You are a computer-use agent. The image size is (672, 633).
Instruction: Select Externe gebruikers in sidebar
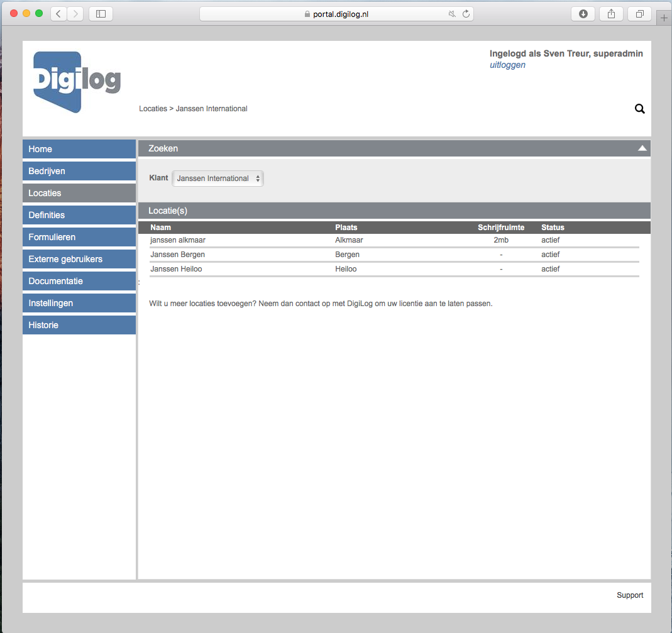click(79, 259)
